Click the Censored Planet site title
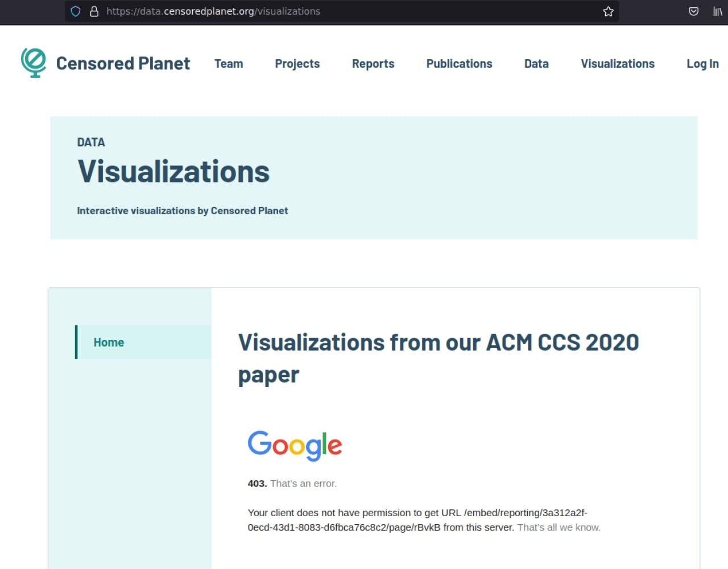 click(123, 63)
